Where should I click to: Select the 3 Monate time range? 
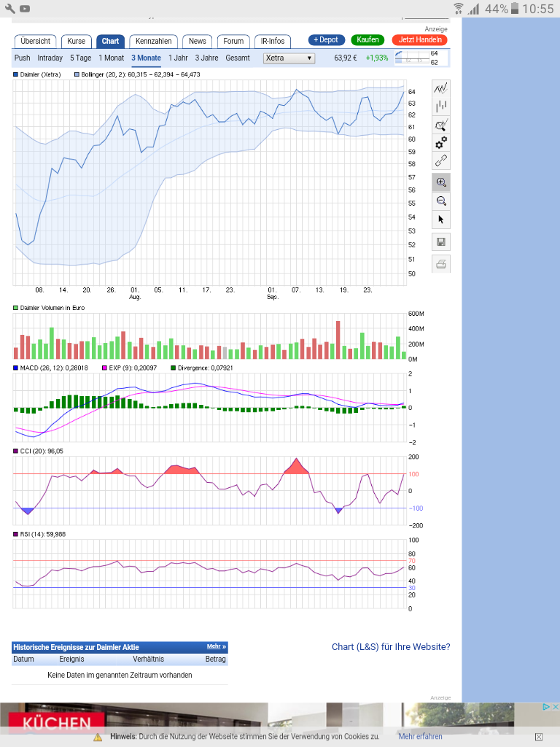click(x=146, y=58)
